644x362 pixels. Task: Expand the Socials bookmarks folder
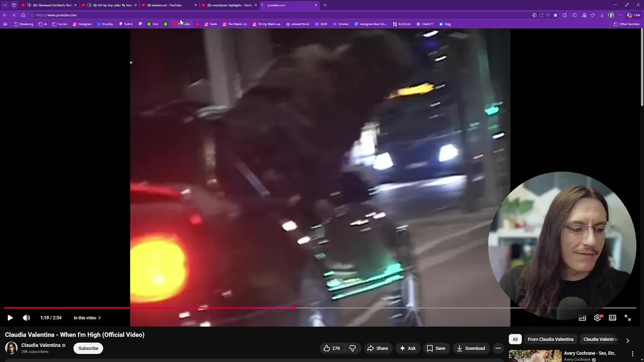60,24
